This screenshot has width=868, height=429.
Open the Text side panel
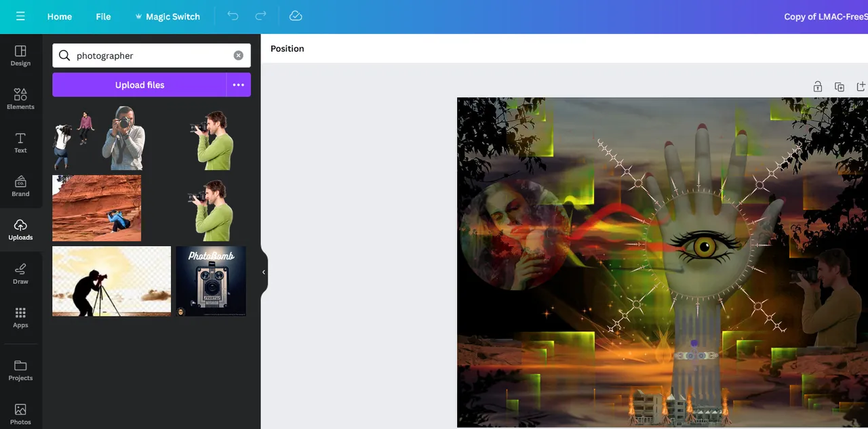click(x=20, y=142)
